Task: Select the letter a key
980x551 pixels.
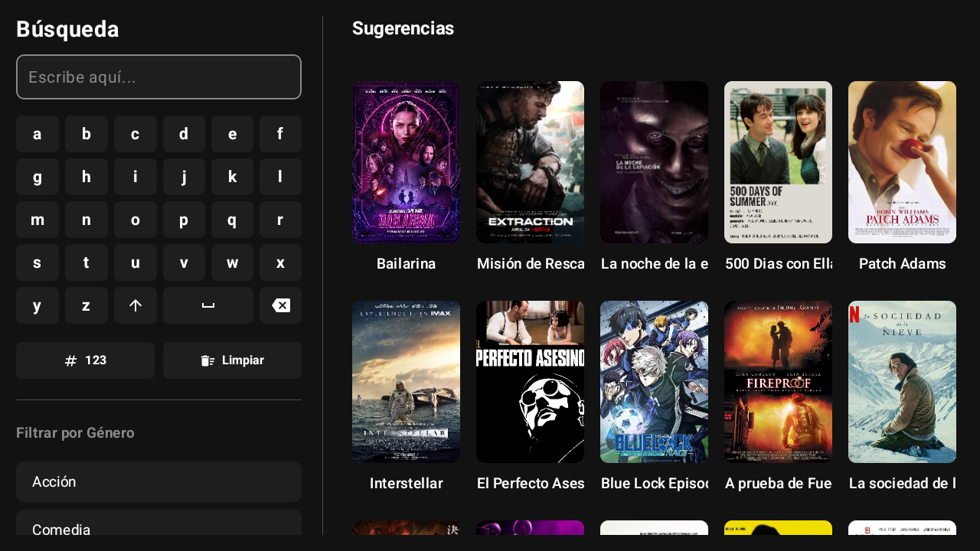Action: tap(38, 134)
